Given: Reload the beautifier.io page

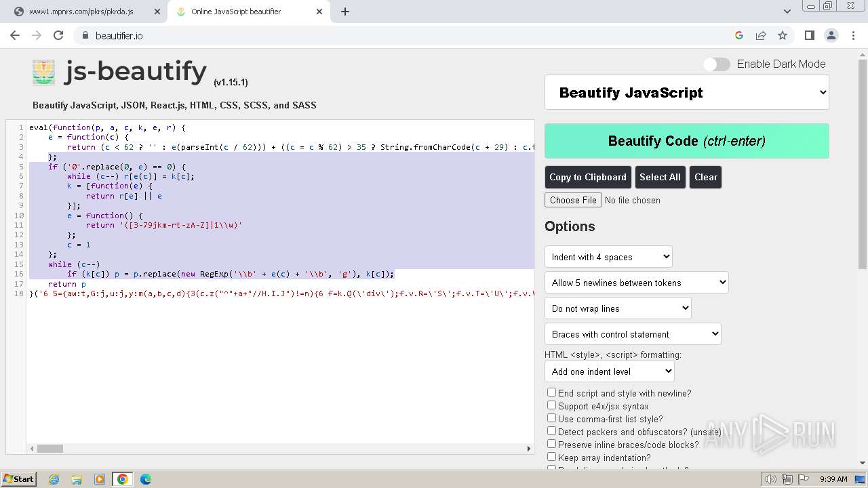Looking at the screenshot, I should tap(58, 35).
